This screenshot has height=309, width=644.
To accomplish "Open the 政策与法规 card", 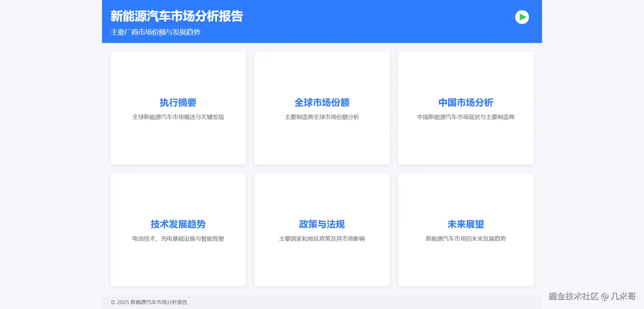I will coord(322,230).
